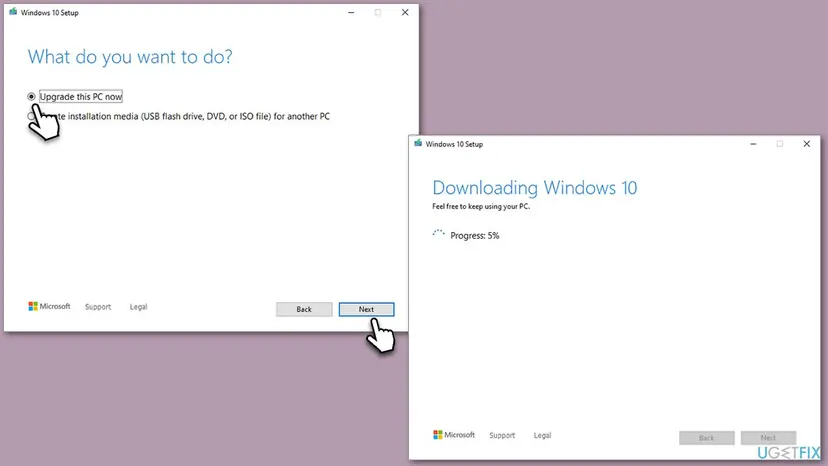The image size is (828, 466).
Task: Click disabled maximize button of left Setup window
Action: coord(378,12)
